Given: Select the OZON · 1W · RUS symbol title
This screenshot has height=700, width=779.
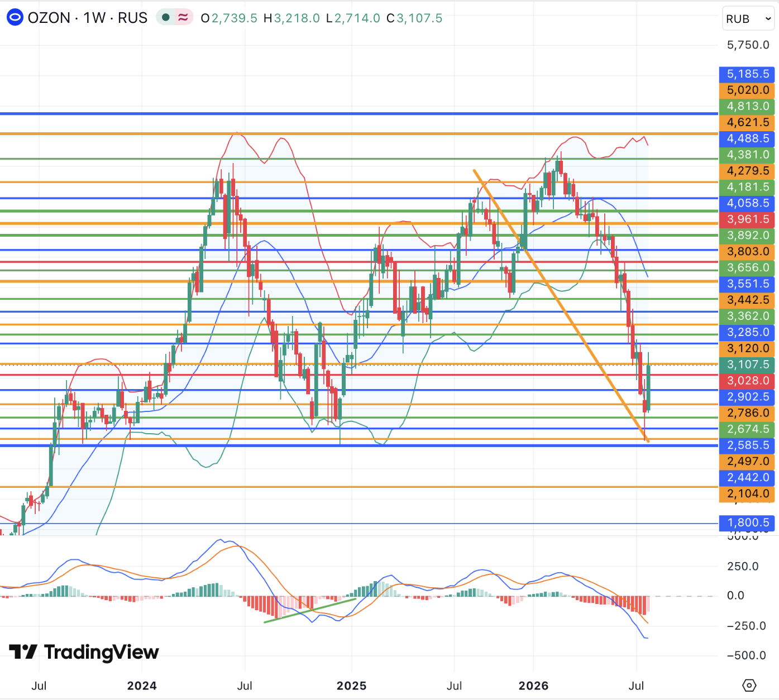Looking at the screenshot, I should click(88, 18).
